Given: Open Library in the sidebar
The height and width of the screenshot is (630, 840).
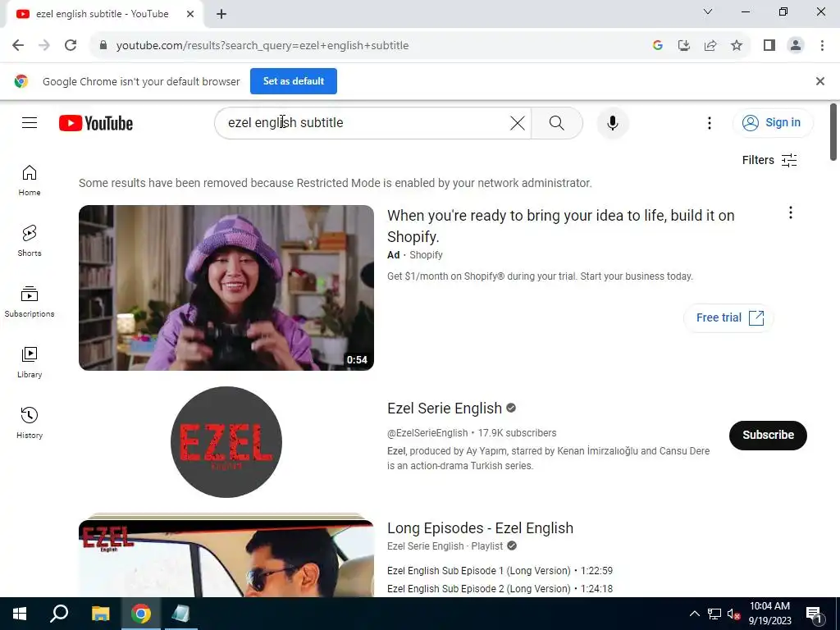Looking at the screenshot, I should [x=30, y=362].
